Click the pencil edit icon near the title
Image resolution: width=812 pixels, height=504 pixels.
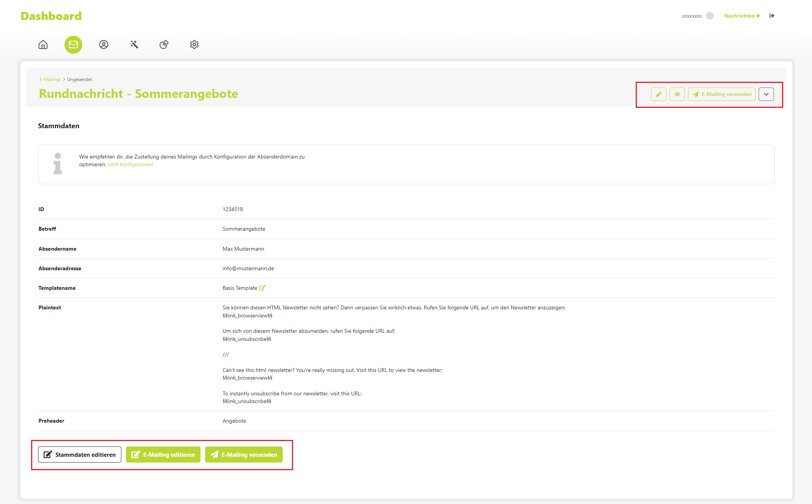coord(658,94)
